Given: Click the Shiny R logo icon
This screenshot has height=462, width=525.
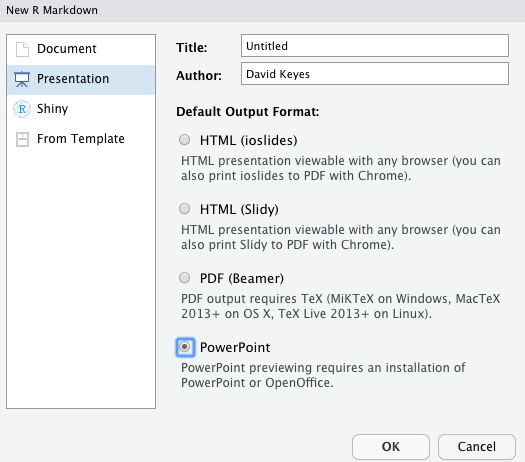Looking at the screenshot, I should coord(22,109).
